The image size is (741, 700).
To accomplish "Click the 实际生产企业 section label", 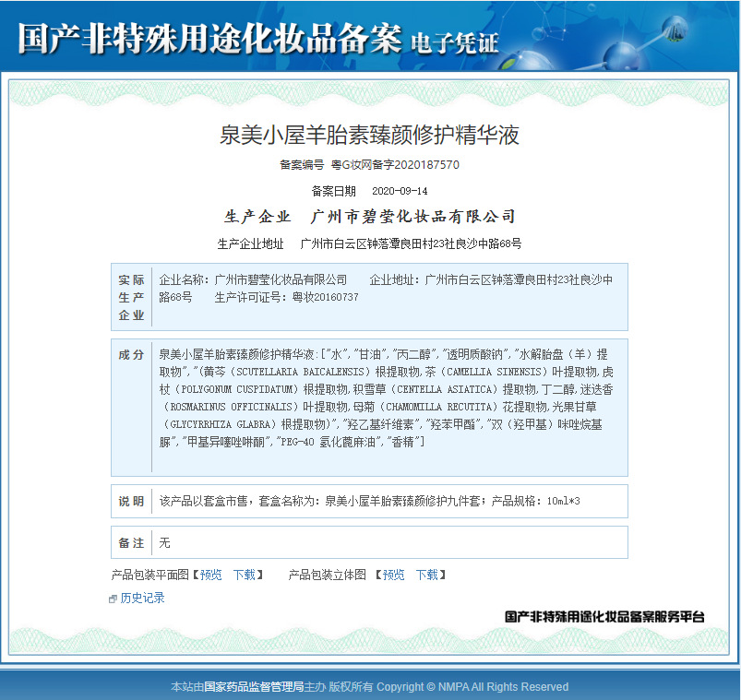I will pos(131,297).
